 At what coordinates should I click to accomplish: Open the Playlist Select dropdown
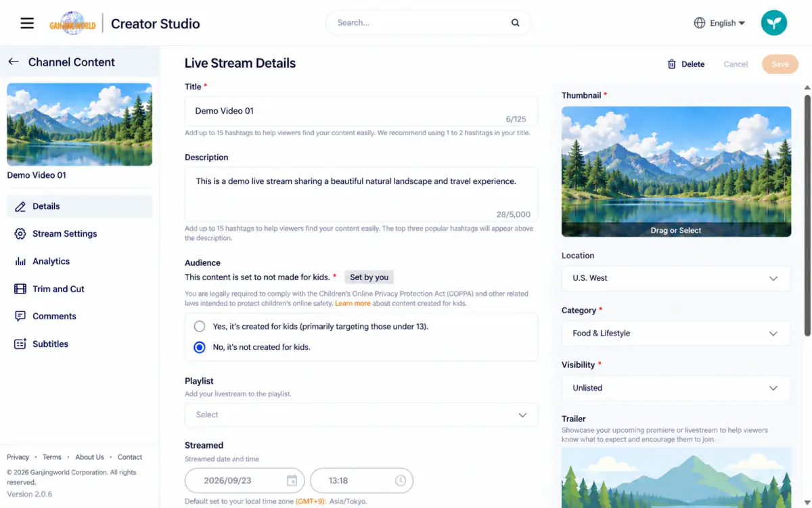point(361,415)
